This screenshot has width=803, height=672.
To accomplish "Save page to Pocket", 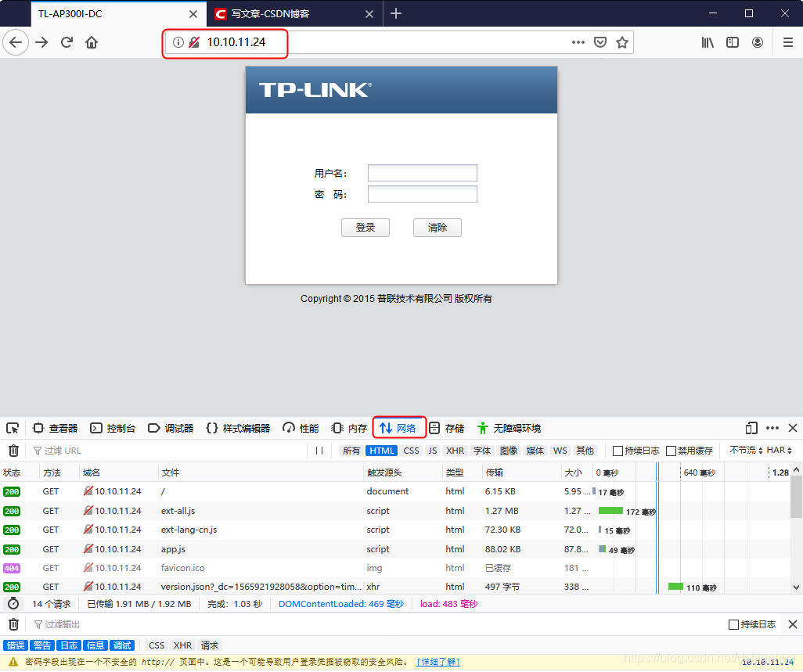I will [600, 42].
